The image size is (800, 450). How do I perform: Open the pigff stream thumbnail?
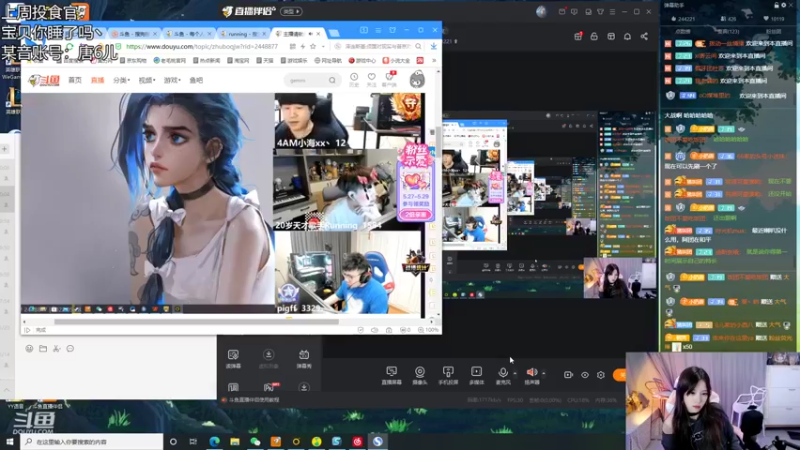[348, 272]
